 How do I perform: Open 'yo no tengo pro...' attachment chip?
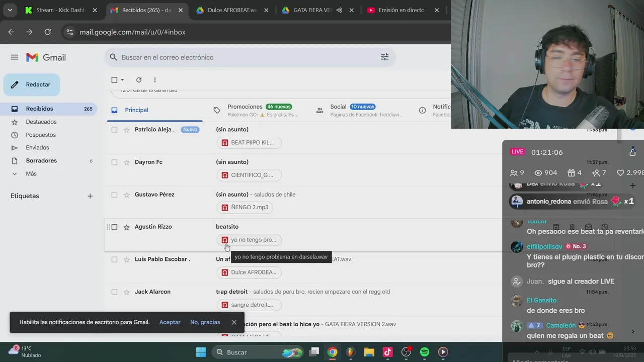[249, 240]
